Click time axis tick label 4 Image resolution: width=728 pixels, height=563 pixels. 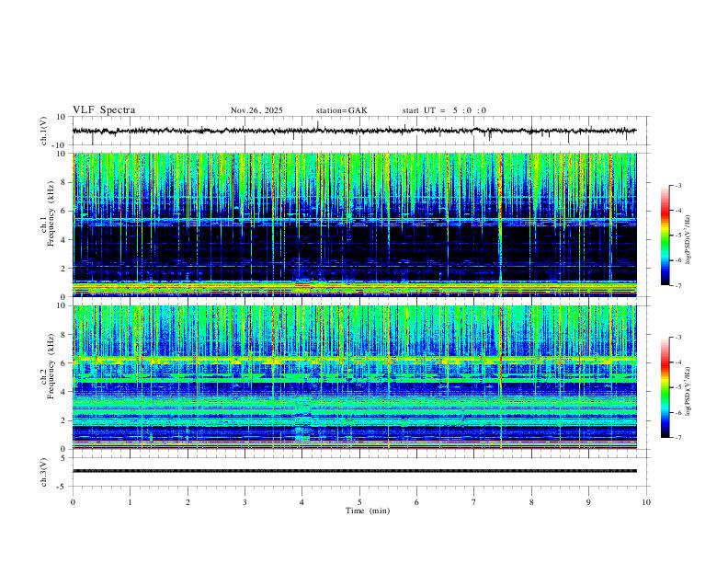pyautogui.click(x=302, y=502)
